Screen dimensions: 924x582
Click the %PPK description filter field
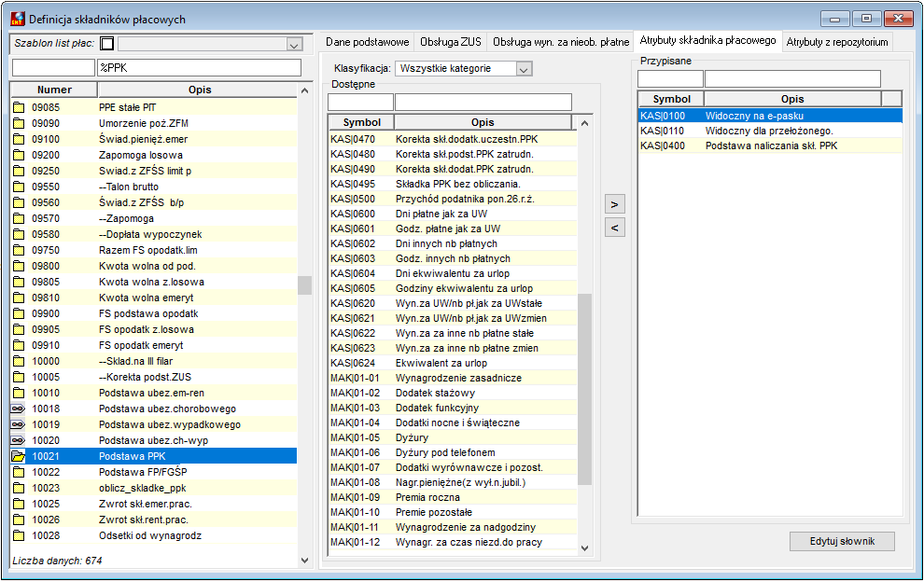click(x=199, y=68)
